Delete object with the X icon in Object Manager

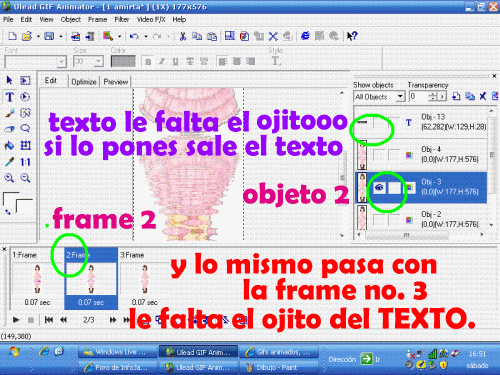(x=483, y=96)
